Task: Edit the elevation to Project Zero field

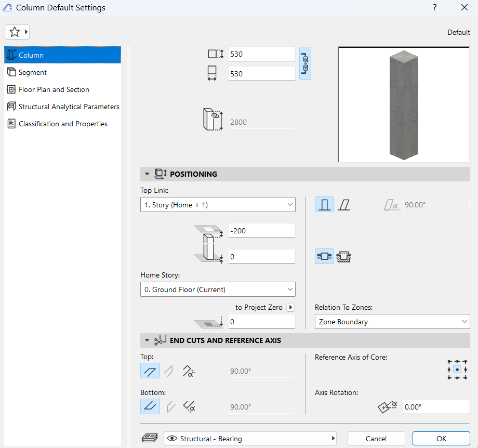Action: tap(261, 322)
